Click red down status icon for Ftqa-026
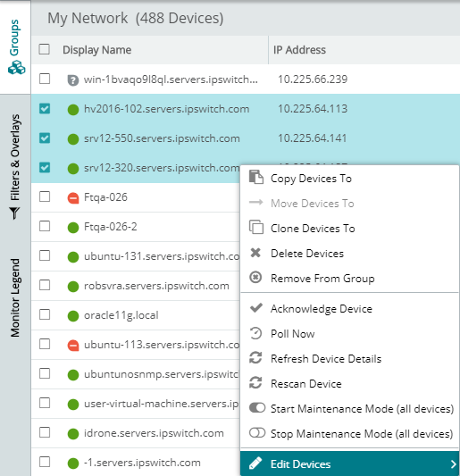 tap(73, 198)
